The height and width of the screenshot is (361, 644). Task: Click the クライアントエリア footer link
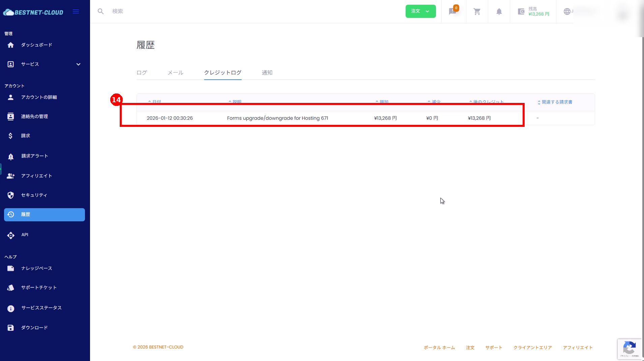532,348
